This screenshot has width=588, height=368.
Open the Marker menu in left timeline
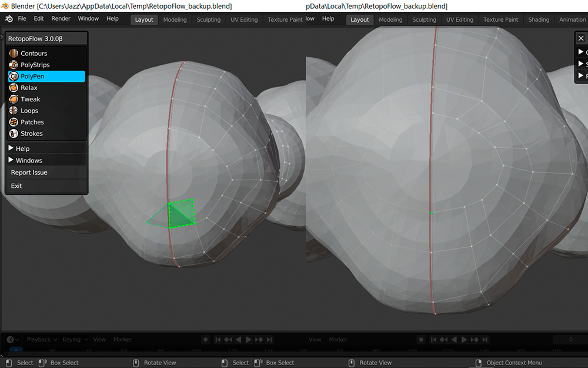point(123,340)
